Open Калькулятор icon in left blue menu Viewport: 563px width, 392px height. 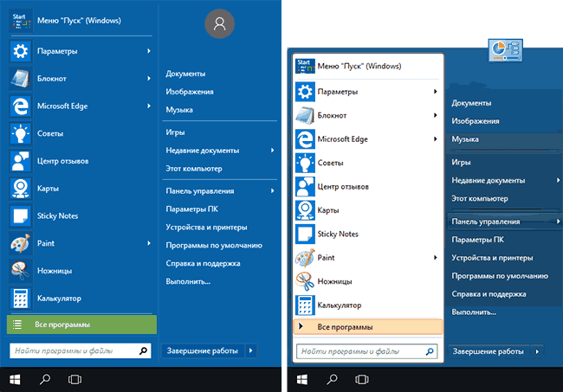point(21,299)
